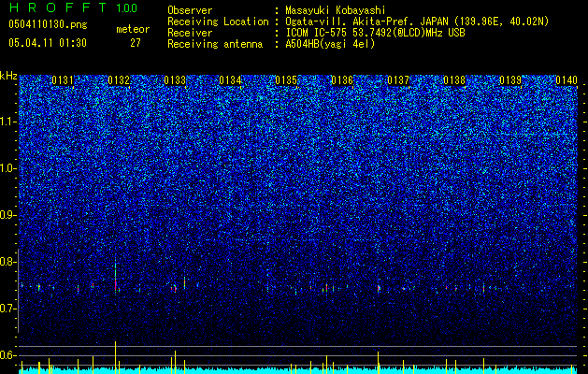Click the 0.7 kHz axis label
The image size is (588, 374).
(x=8, y=309)
